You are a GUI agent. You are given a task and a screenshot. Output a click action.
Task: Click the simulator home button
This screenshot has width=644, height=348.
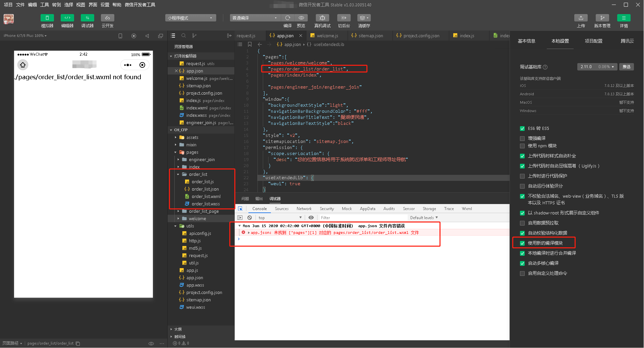[x=23, y=65]
